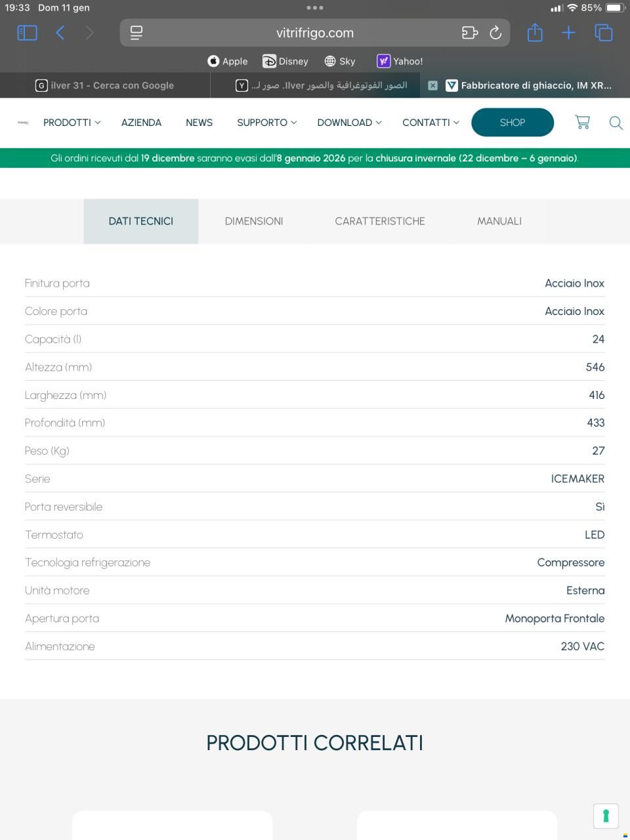Image resolution: width=630 pixels, height=840 pixels.
Task: Close the Fabbricatore di ghiaccio tab
Action: [x=432, y=85]
